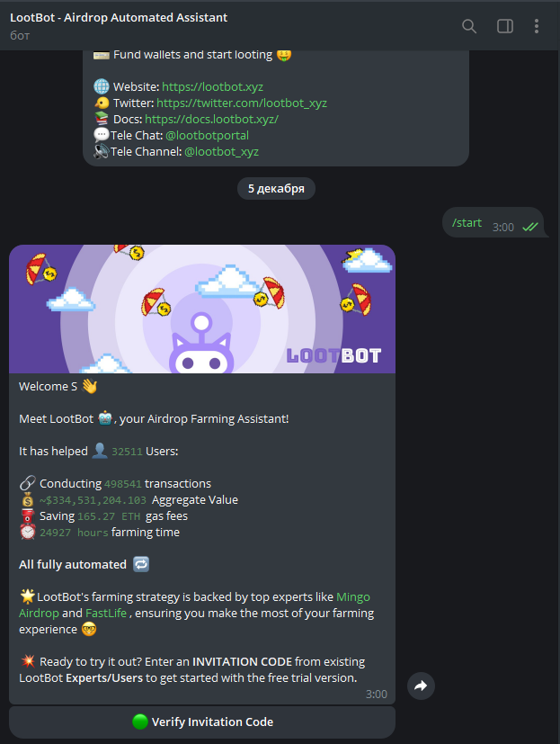Click the chat title LootBot header
The image size is (560, 744).
pos(119,18)
